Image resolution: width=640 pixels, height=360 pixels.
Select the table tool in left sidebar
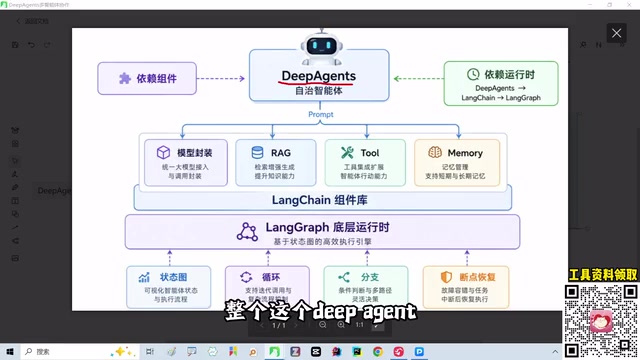tap(15, 200)
